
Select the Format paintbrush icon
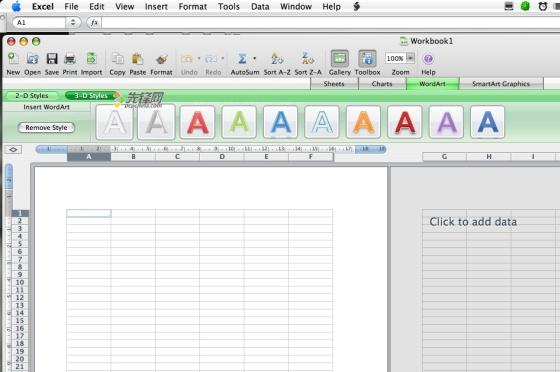[161, 59]
